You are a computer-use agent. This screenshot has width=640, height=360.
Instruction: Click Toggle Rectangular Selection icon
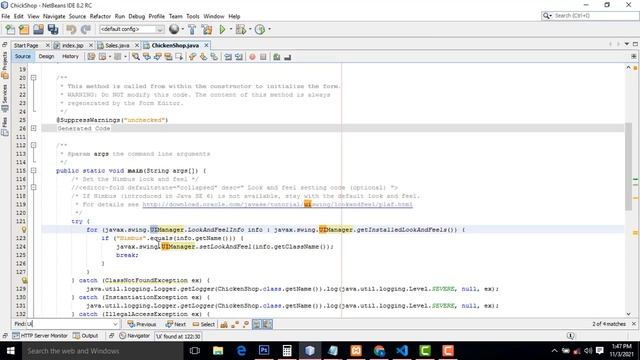coord(179,57)
